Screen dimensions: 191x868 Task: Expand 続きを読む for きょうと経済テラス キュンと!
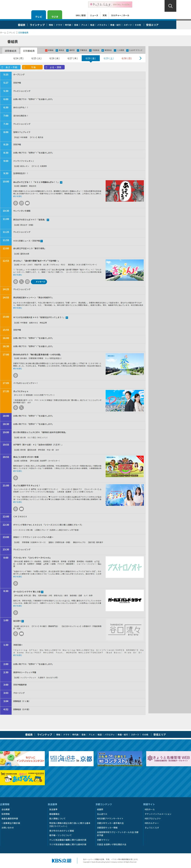tap(17, 502)
